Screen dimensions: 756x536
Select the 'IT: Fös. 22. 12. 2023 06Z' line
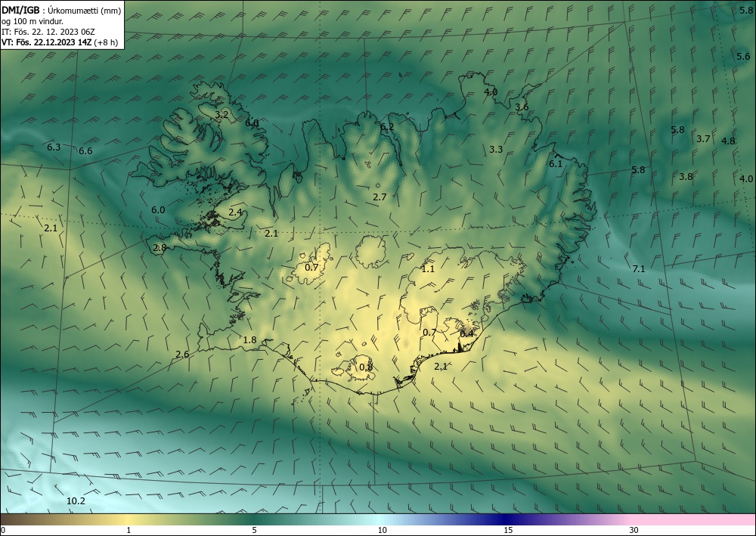coord(48,32)
